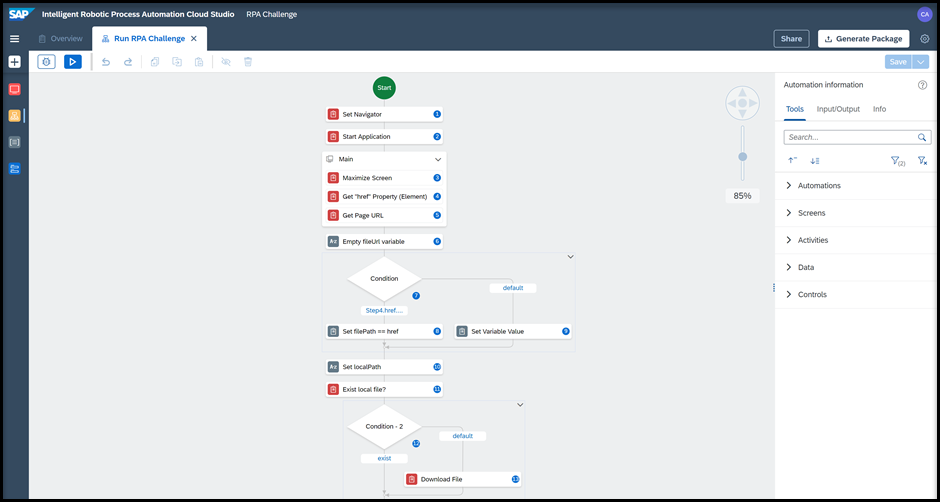Viewport: 940px width, 502px height.
Task: Open the red screen capture sidebar icon
Action: (14, 89)
